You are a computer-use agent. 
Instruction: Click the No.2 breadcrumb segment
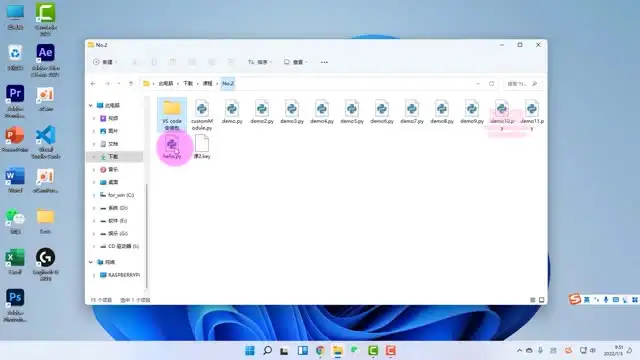click(228, 84)
